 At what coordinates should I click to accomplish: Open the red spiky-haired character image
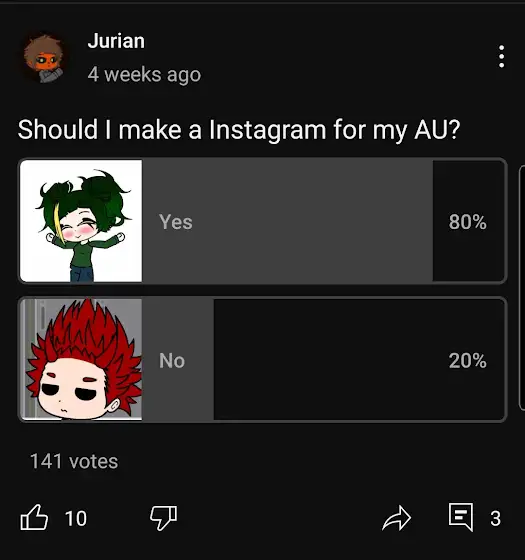(81, 359)
